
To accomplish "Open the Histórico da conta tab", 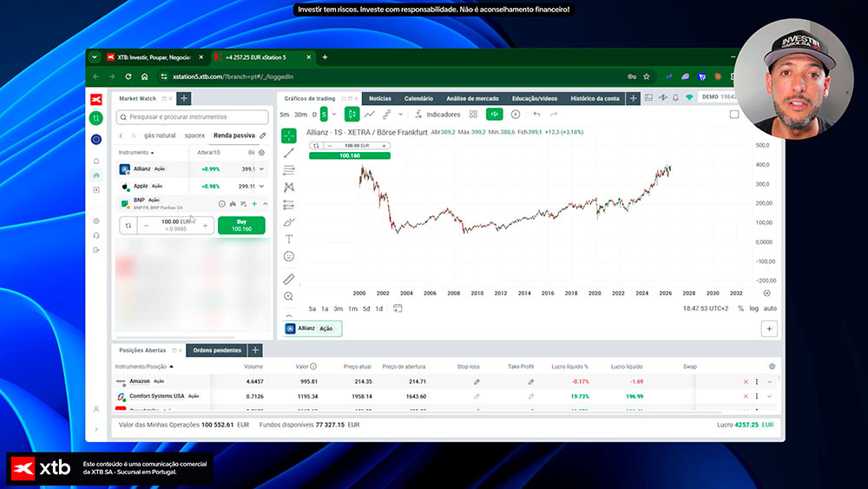I will (595, 98).
